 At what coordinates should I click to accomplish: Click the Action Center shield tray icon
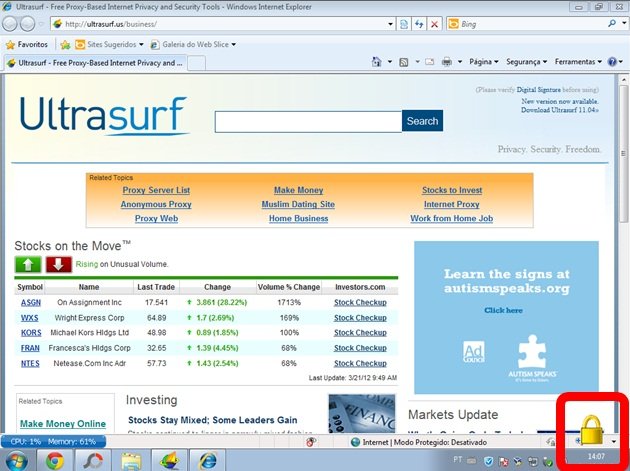click(488, 461)
